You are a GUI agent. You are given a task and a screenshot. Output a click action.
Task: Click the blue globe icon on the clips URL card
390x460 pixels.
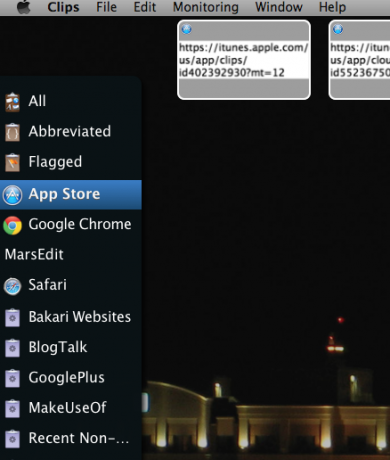click(x=187, y=29)
